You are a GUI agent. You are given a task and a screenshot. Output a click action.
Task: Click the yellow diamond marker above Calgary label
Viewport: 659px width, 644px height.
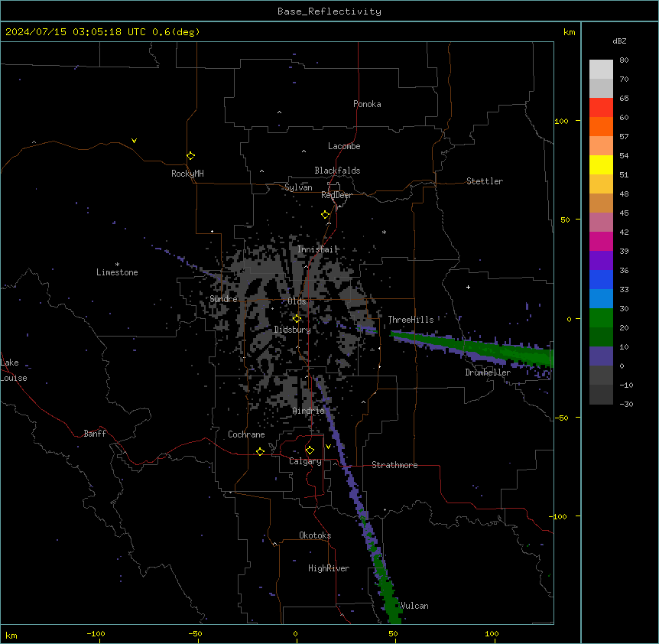pyautogui.click(x=310, y=450)
